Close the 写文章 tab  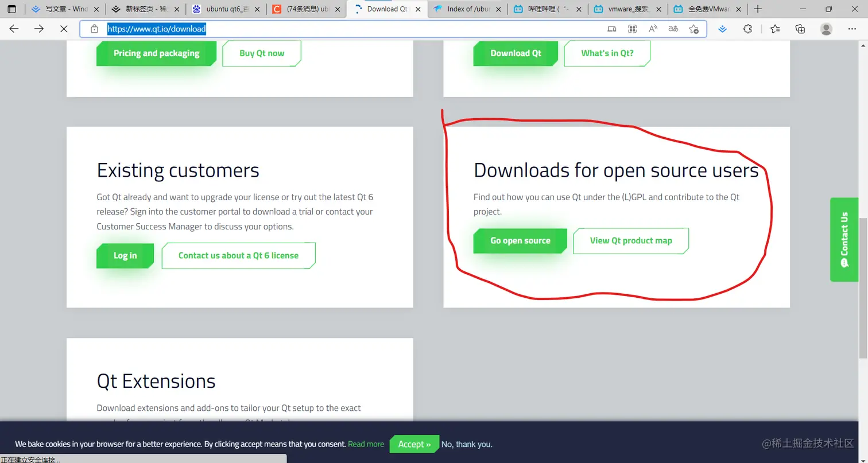point(95,9)
